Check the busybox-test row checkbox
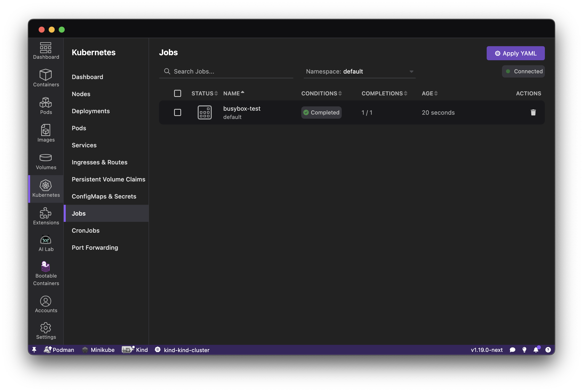Image resolution: width=583 pixels, height=392 pixels. pos(178,112)
